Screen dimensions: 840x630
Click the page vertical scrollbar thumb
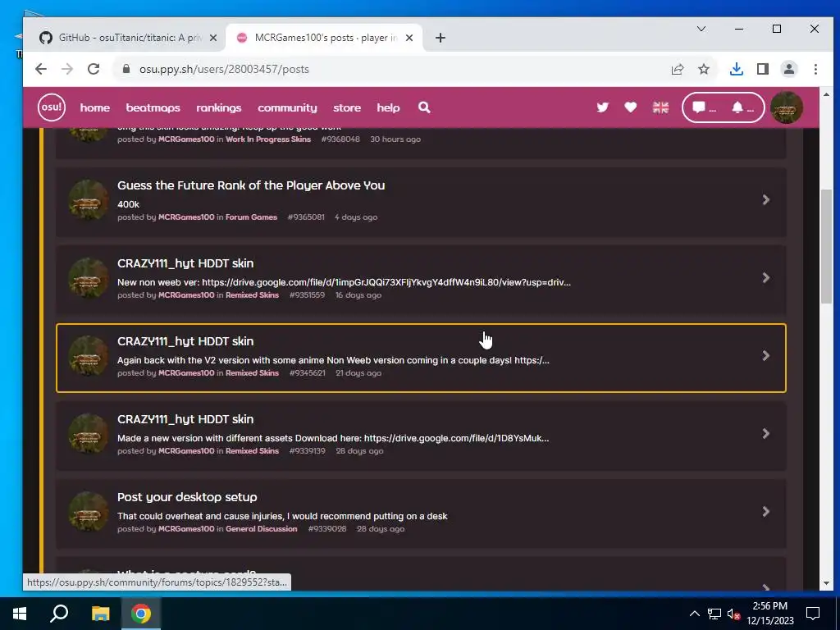(826, 246)
